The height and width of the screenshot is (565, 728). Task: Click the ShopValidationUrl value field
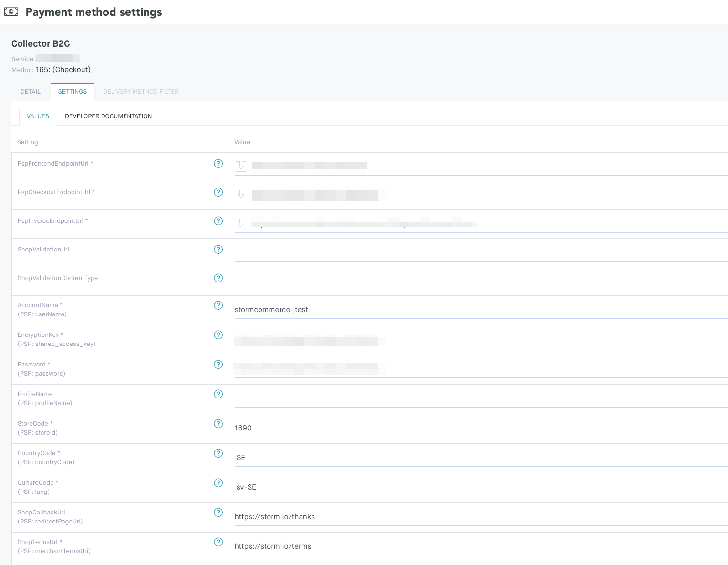pos(481,252)
